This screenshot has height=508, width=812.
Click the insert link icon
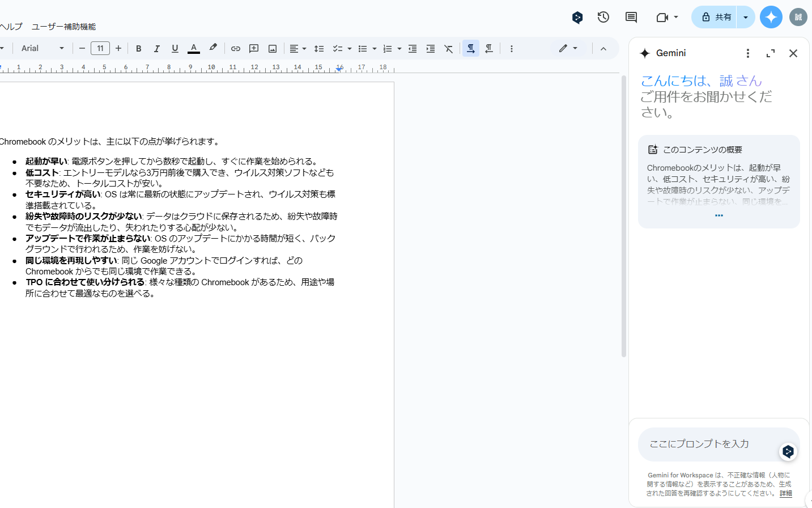click(236, 49)
